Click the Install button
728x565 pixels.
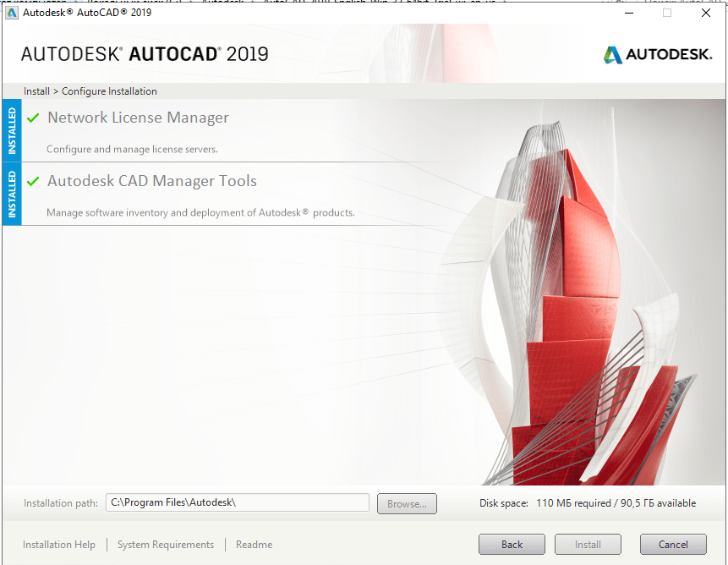tap(588, 545)
